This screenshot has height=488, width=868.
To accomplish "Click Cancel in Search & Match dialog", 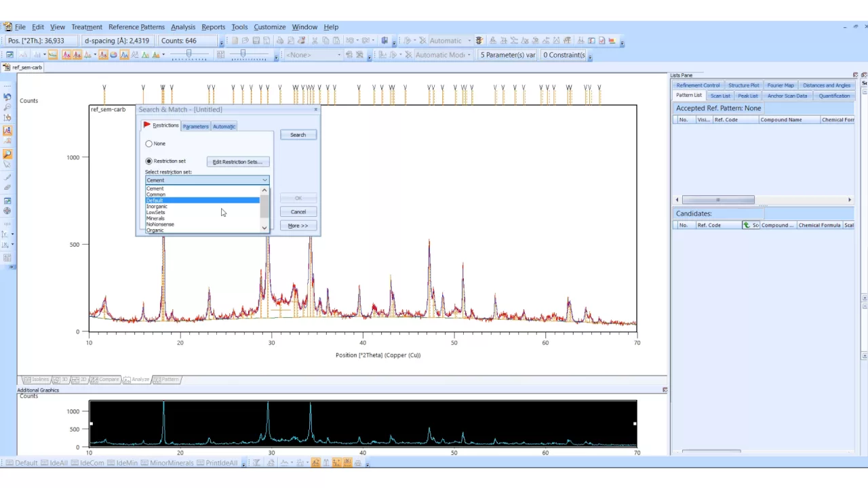I will (298, 211).
